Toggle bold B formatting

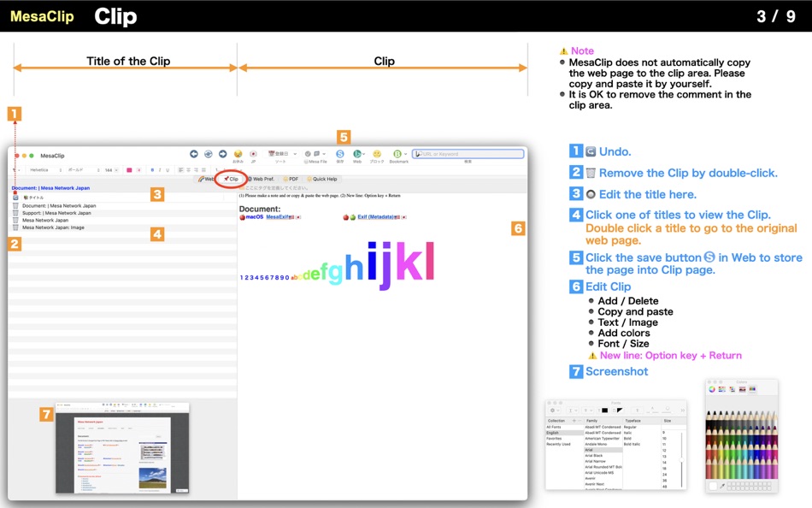152,170
